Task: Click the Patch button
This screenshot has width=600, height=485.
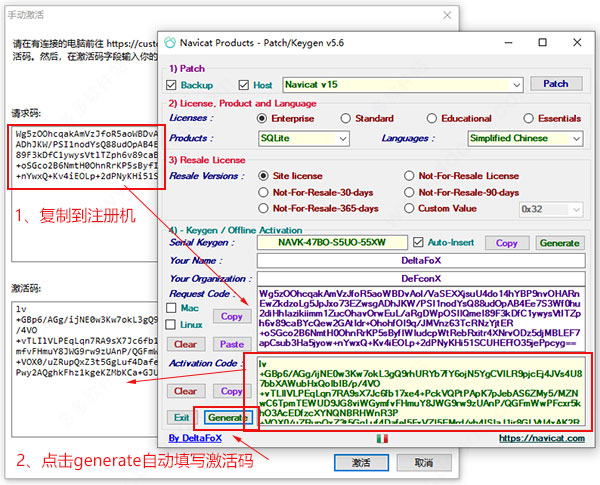Action: tap(556, 84)
